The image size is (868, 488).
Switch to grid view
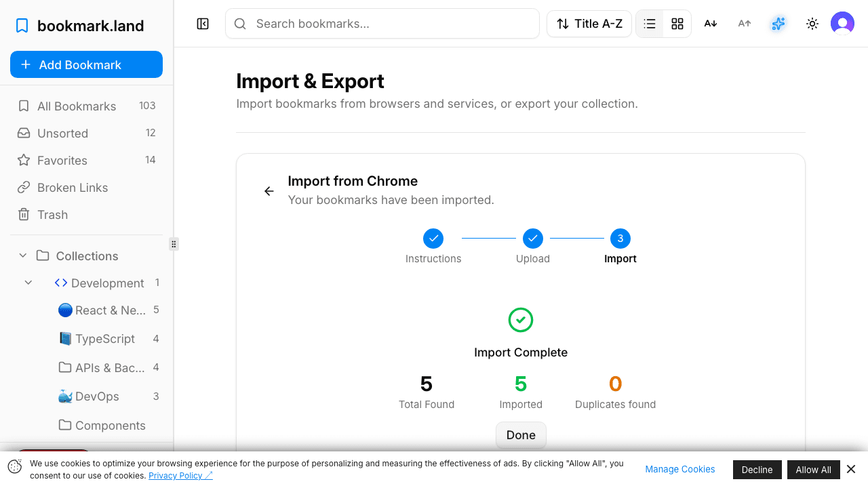pos(677,24)
